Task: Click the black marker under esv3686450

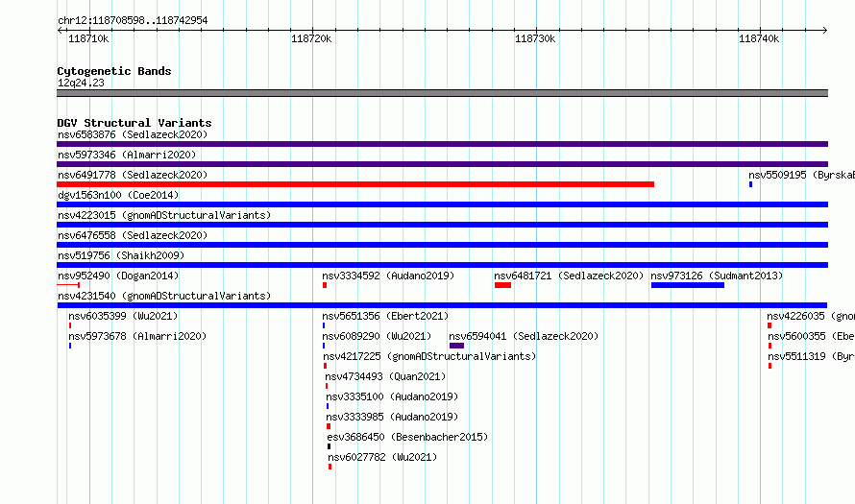Action: (x=329, y=446)
